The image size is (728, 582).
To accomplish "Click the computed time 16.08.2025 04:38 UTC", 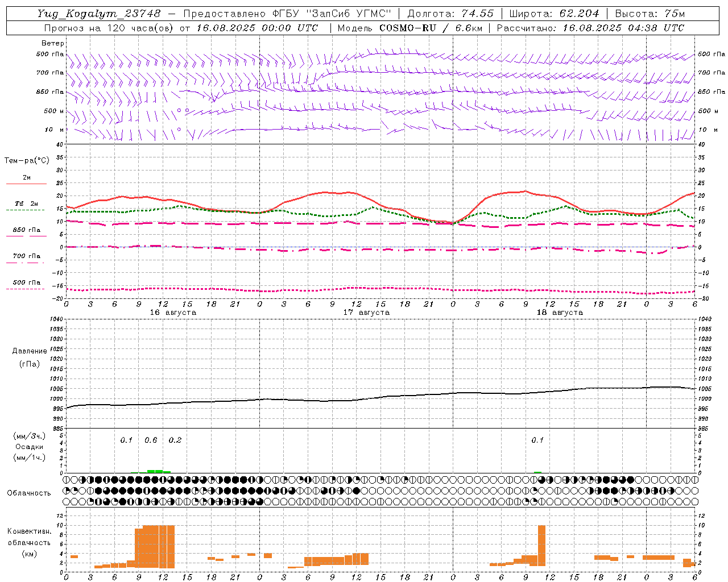I will (x=623, y=28).
